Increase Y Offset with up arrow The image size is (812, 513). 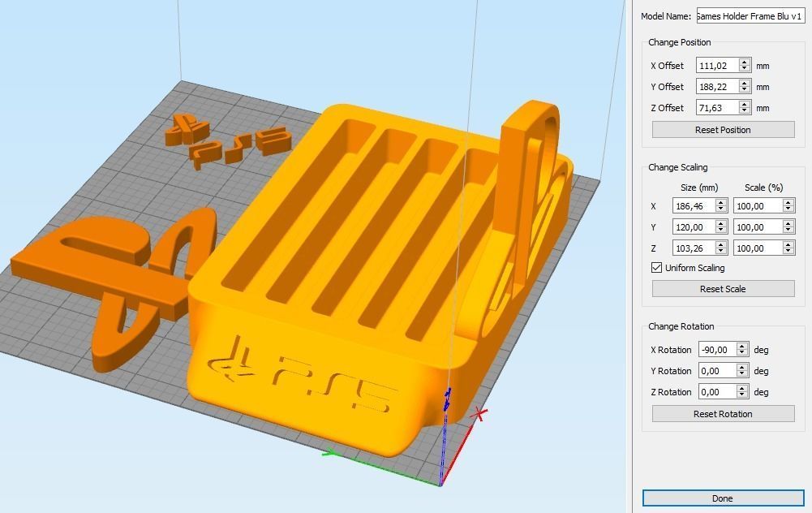pos(745,83)
